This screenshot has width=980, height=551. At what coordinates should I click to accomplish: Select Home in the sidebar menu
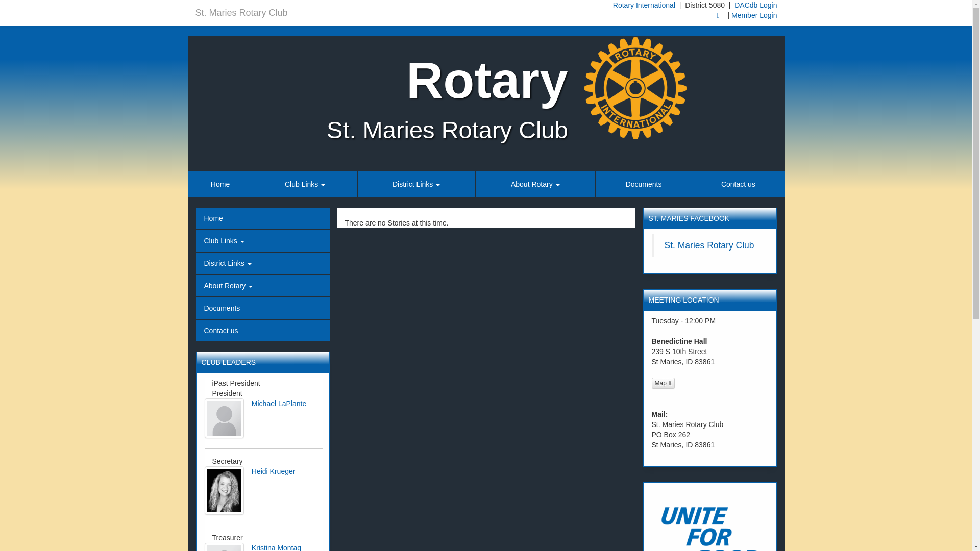[262, 218]
